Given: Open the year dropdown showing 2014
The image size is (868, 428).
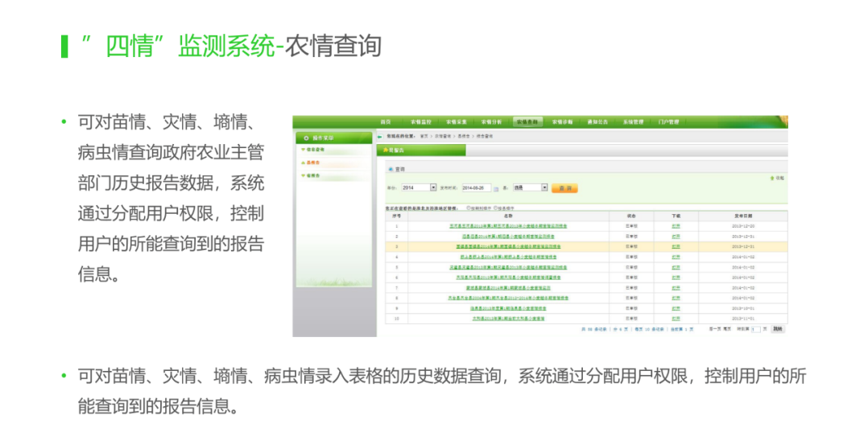Looking at the screenshot, I should tap(433, 187).
